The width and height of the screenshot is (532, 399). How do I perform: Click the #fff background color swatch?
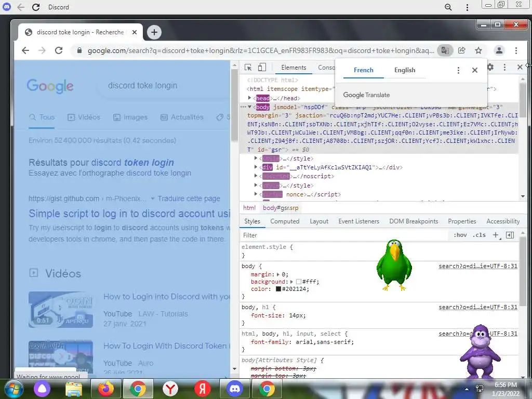(299, 282)
